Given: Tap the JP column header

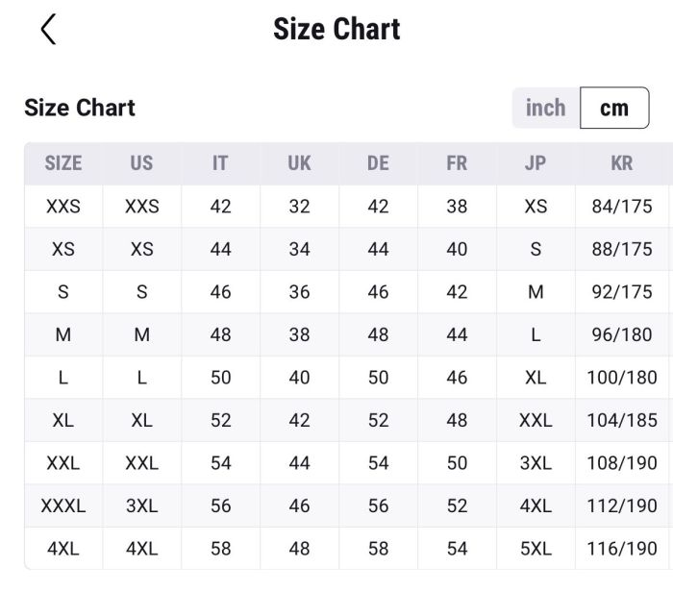Looking at the screenshot, I should [536, 163].
